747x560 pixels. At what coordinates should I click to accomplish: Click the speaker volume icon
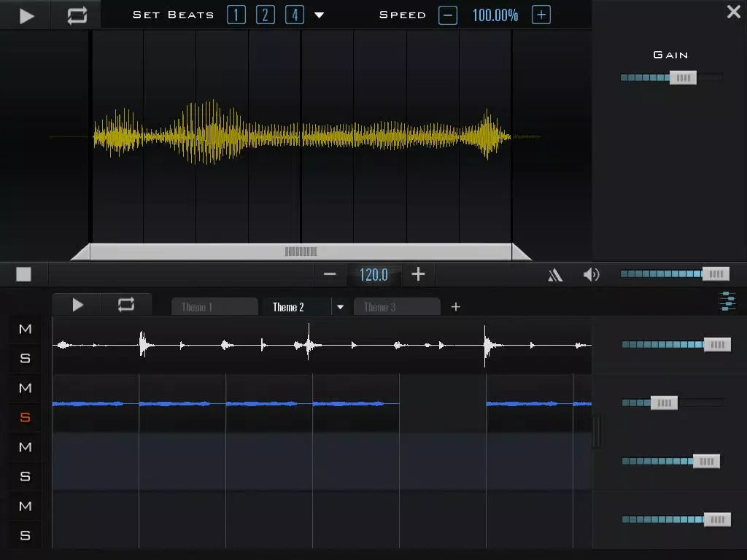(x=591, y=274)
